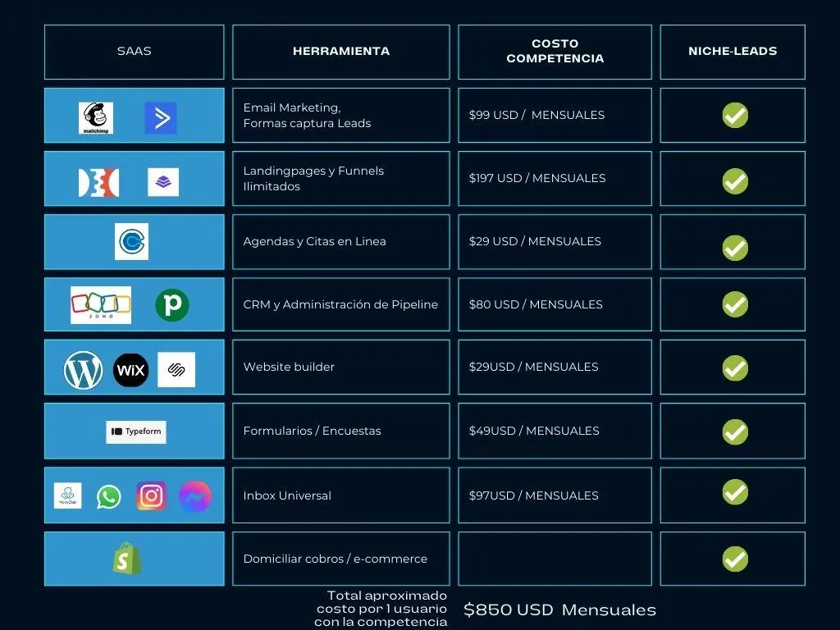Click the 'Email Marketing, Formas captura Leads' cell
This screenshot has width=840, height=630.
(x=341, y=115)
